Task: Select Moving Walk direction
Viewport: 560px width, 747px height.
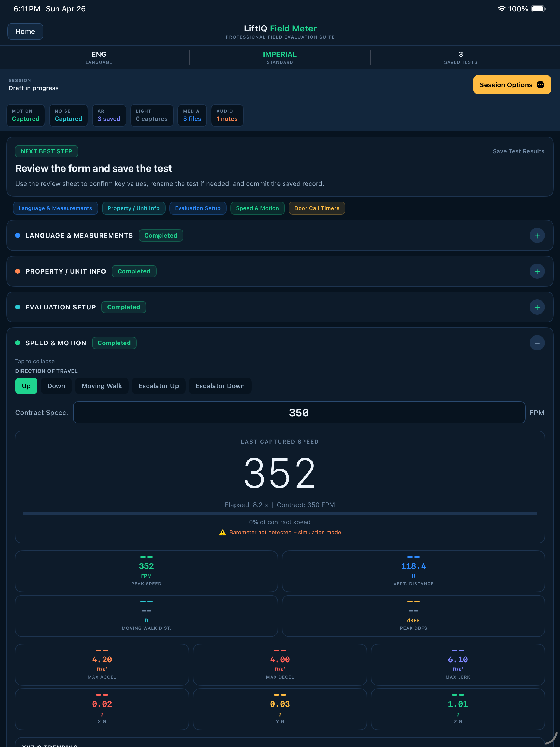Action: [101, 386]
